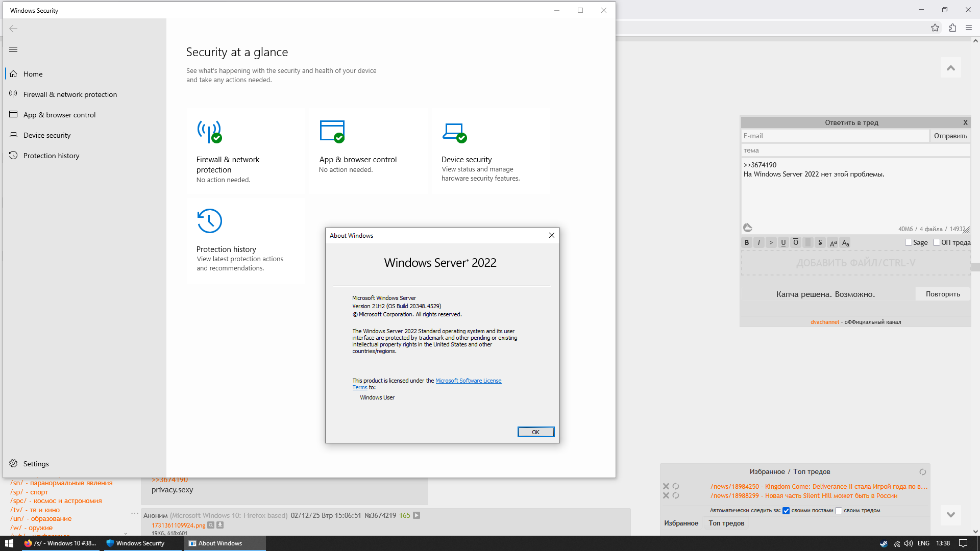Open Firewall & network protection tile icon
Image resolution: width=980 pixels, height=551 pixels.
(x=209, y=132)
